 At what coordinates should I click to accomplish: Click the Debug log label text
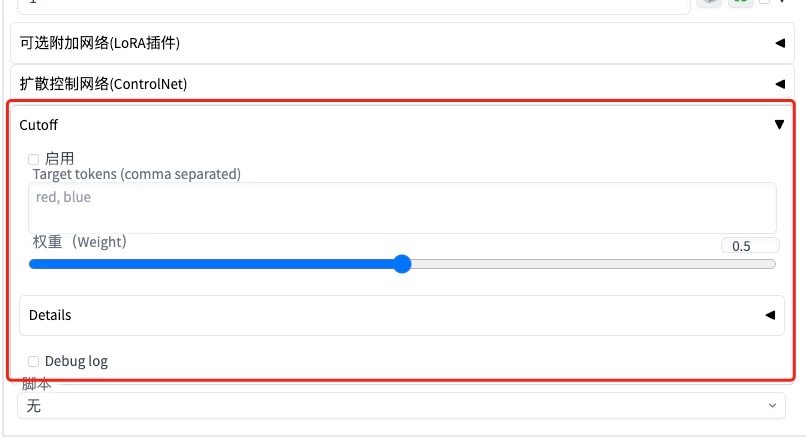[76, 361]
